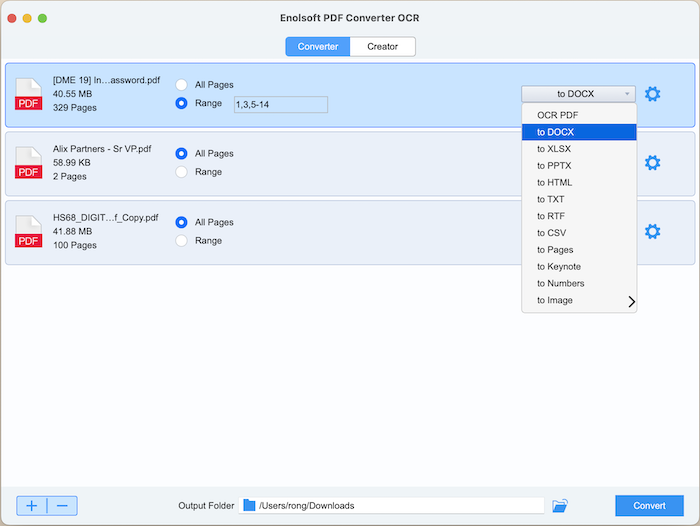
Task: Select All Pages for DME 19 file
Action: (181, 84)
